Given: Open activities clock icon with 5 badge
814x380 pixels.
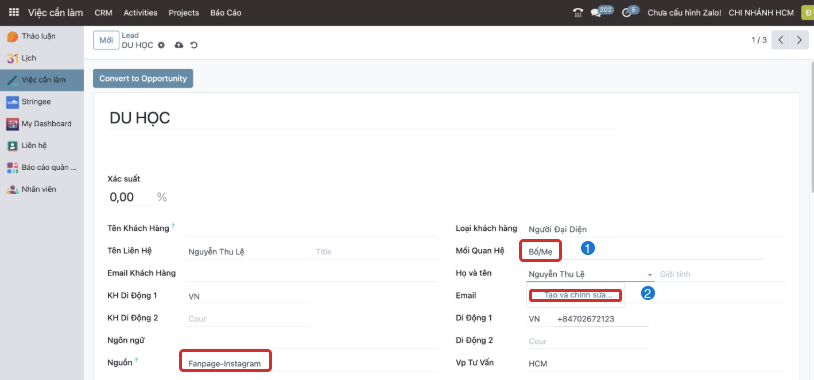Looking at the screenshot, I should tap(630, 12).
